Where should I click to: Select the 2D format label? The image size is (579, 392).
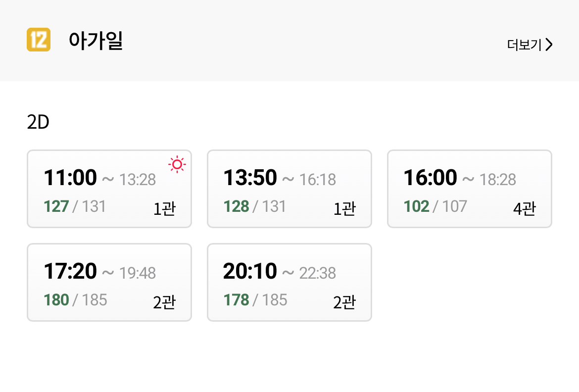click(x=38, y=122)
